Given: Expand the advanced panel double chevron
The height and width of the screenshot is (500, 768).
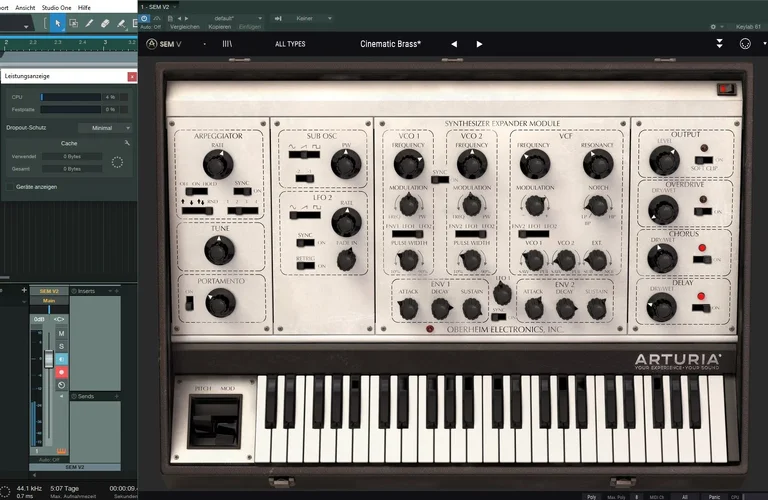Looking at the screenshot, I should pos(719,44).
